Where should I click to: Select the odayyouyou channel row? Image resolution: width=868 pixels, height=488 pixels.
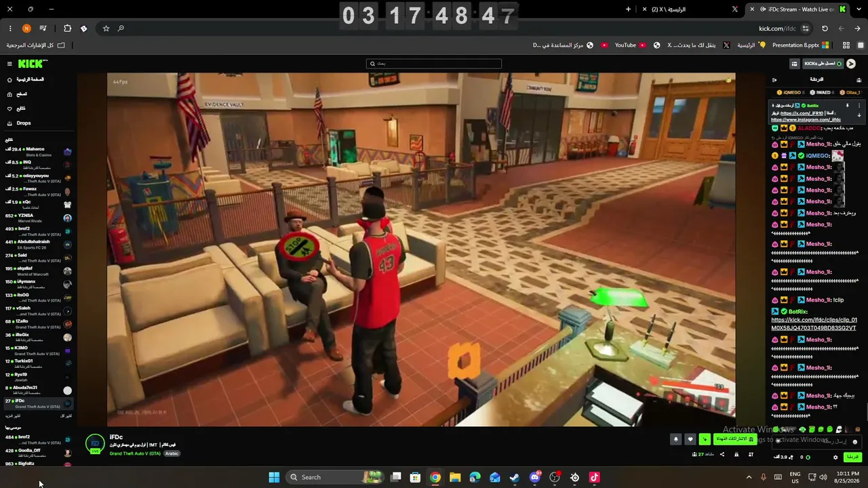coord(37,178)
